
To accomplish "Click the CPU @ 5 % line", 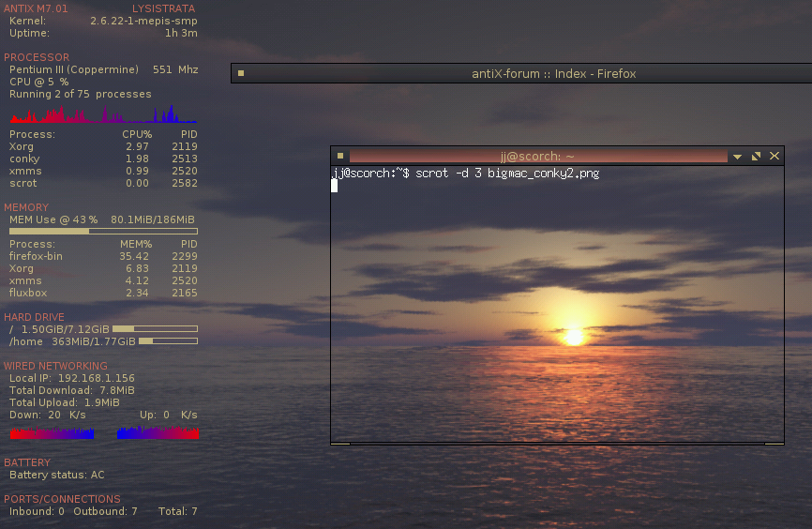I will point(38,82).
